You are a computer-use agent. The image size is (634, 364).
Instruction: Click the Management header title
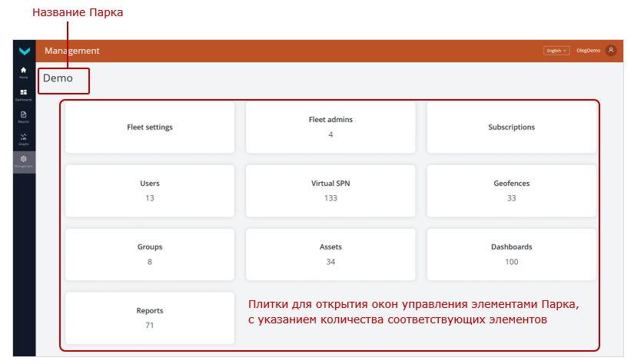72,51
